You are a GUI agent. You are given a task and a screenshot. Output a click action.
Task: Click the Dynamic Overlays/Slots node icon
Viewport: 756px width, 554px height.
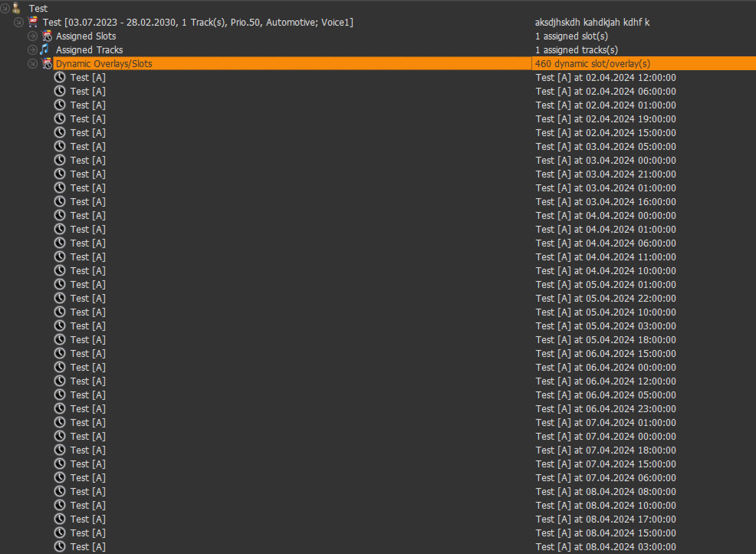47,64
